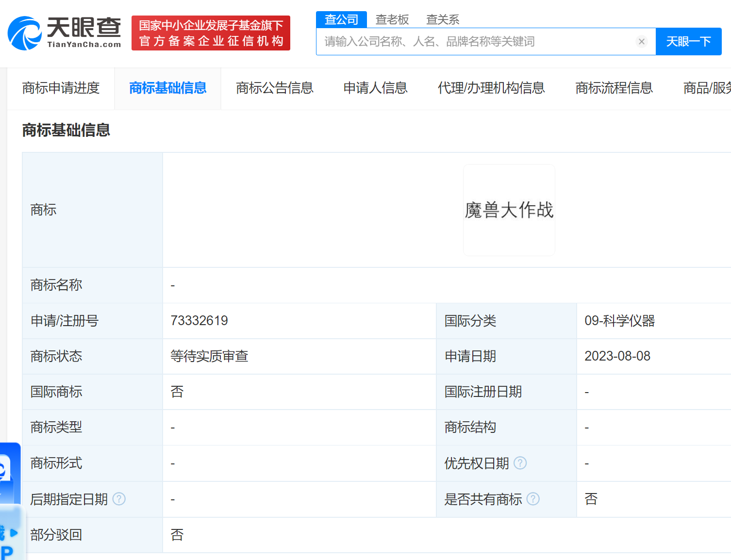Click the TianYanCha logo
Image resolution: width=731 pixels, height=560 pixels.
[x=65, y=33]
